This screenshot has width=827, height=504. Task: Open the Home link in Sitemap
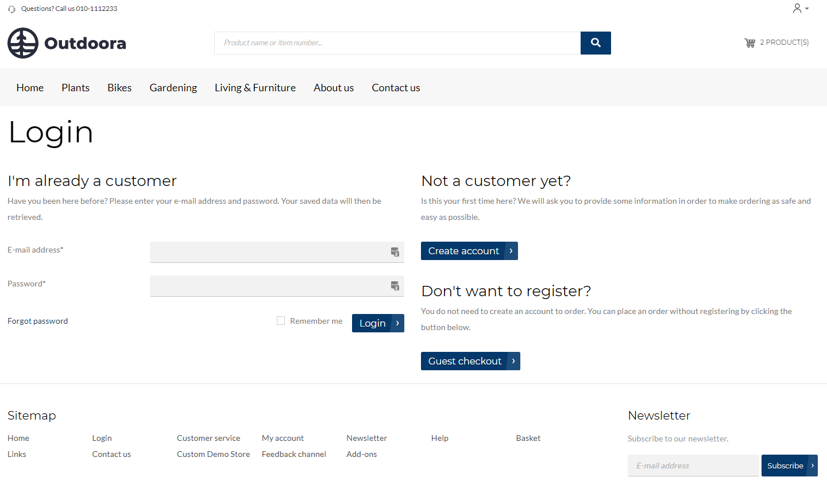pos(18,438)
